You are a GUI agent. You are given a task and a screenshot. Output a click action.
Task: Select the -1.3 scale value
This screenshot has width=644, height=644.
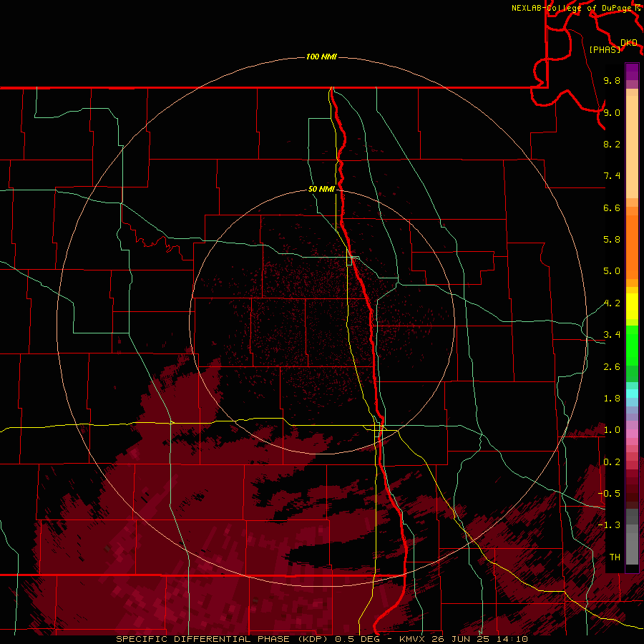click(609, 525)
